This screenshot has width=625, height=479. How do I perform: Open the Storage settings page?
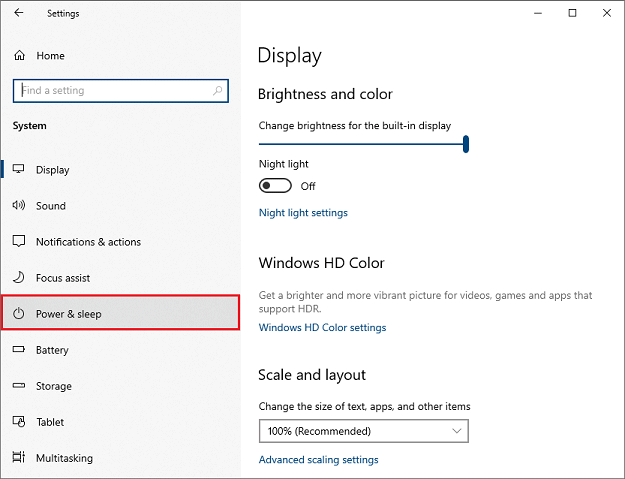tap(54, 386)
